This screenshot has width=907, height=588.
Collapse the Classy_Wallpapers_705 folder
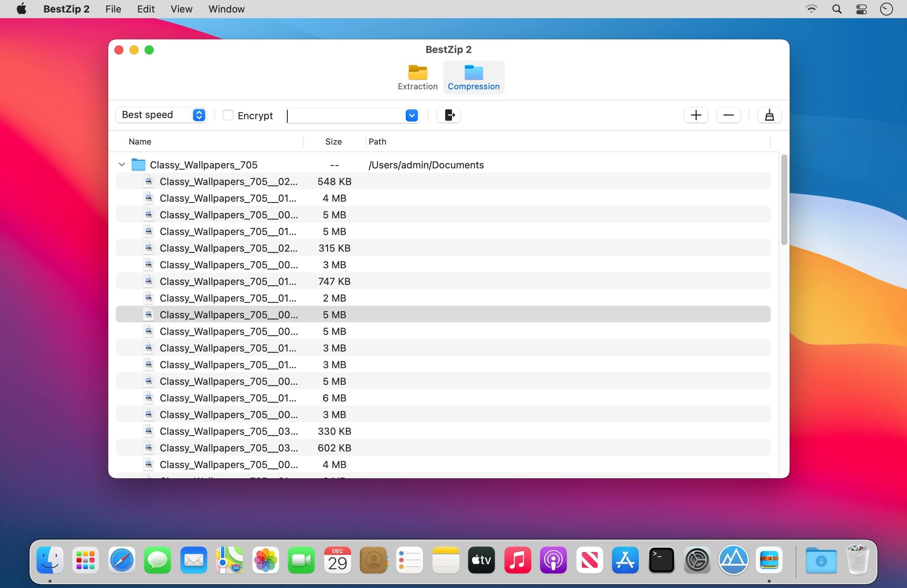122,165
